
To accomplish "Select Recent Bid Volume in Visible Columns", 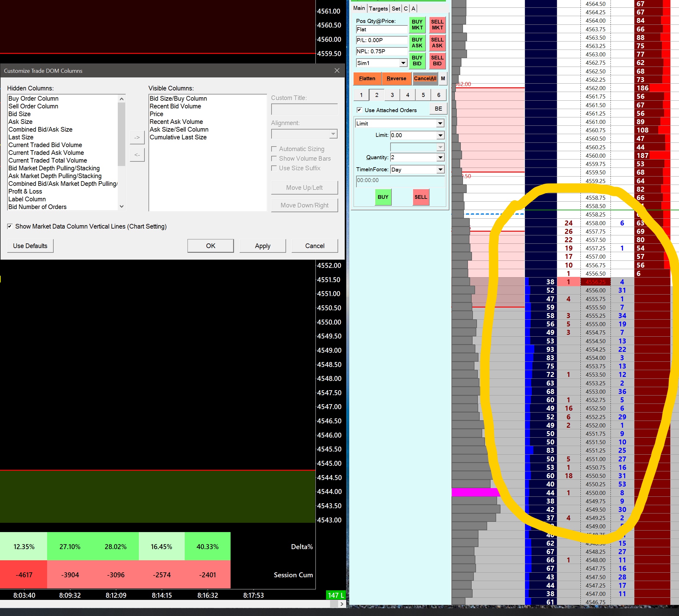I will [x=175, y=106].
